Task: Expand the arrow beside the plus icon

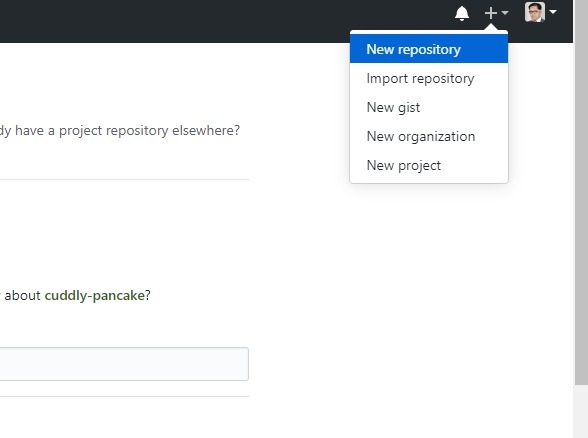Action: tap(505, 13)
